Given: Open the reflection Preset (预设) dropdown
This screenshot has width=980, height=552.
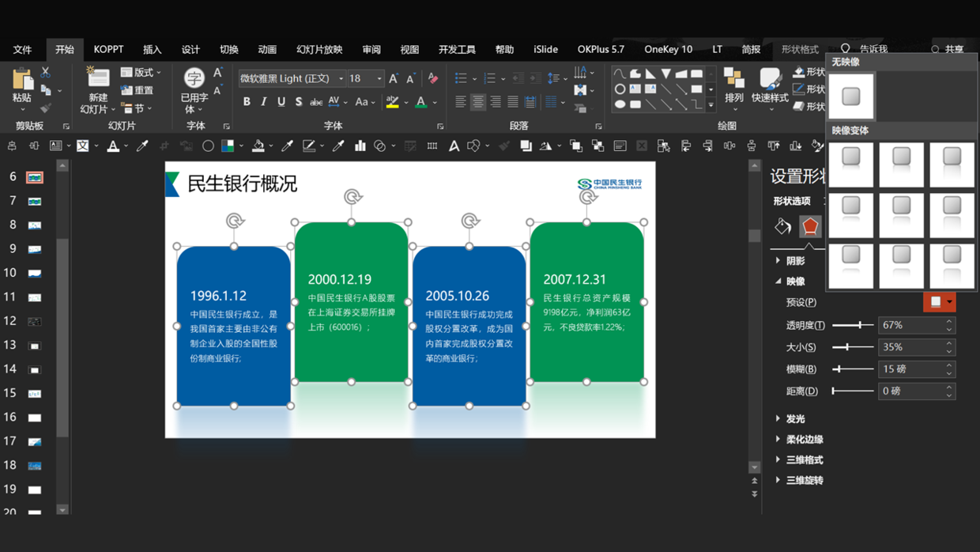Looking at the screenshot, I should (x=939, y=302).
